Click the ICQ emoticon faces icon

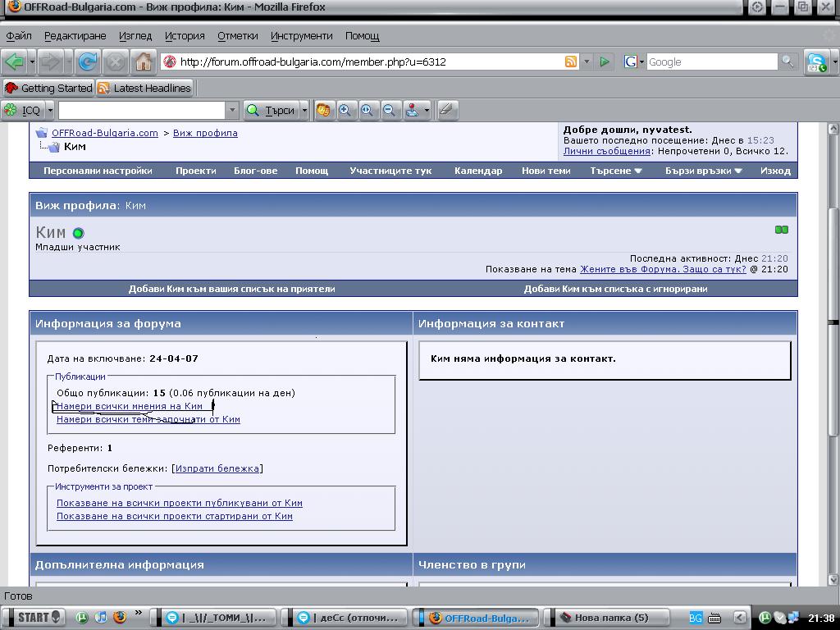[x=323, y=111]
